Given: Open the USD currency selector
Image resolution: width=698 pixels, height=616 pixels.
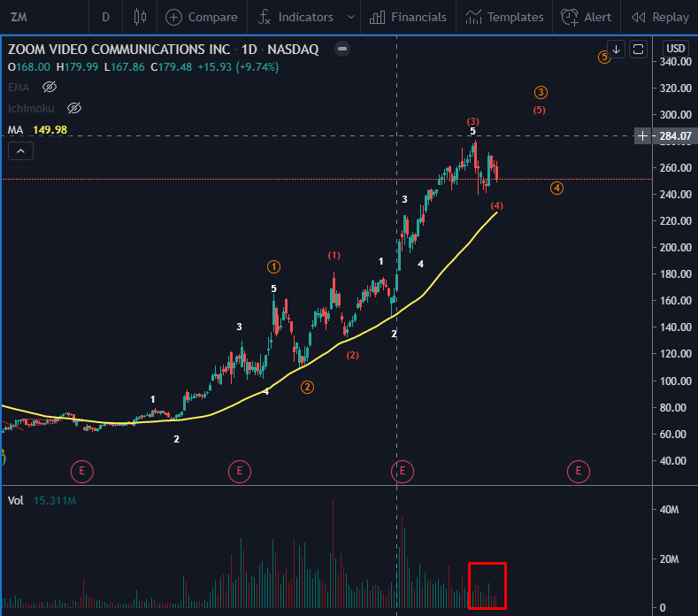Looking at the screenshot, I should [675, 49].
